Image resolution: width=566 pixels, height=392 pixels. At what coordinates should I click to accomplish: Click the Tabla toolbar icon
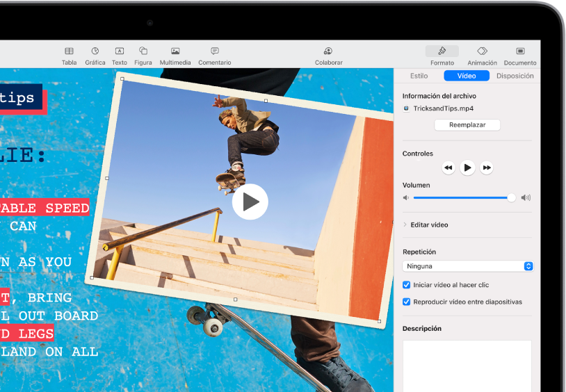point(69,51)
